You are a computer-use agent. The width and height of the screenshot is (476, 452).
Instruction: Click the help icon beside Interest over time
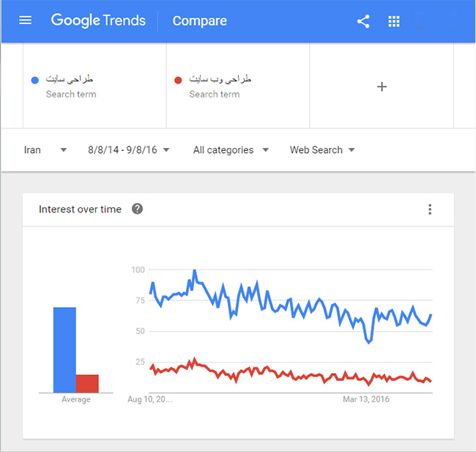coord(137,209)
